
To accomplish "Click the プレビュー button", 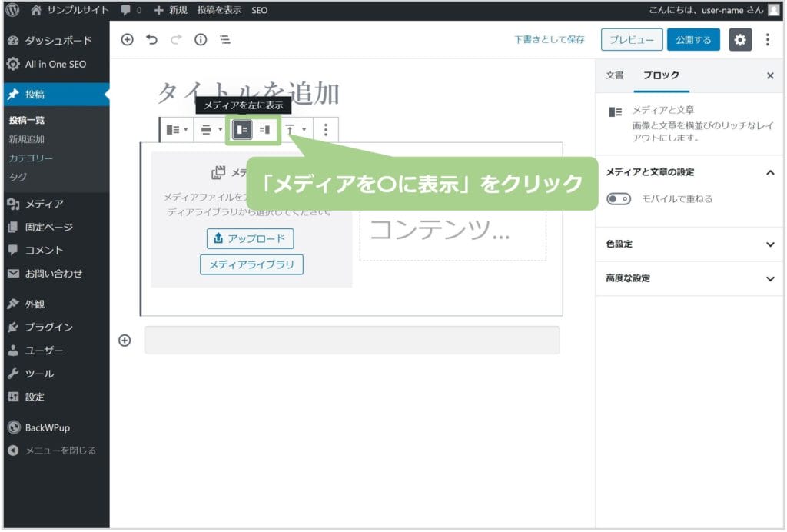I will coord(632,40).
